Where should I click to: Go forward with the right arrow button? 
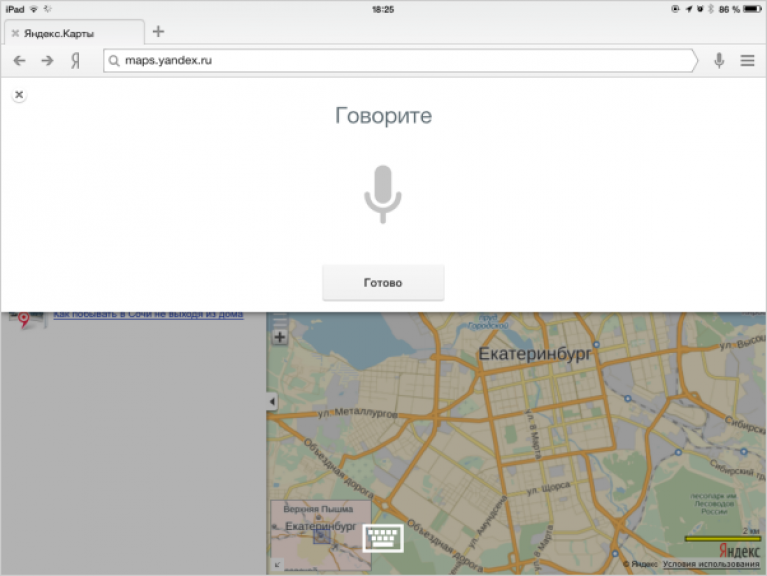47,61
